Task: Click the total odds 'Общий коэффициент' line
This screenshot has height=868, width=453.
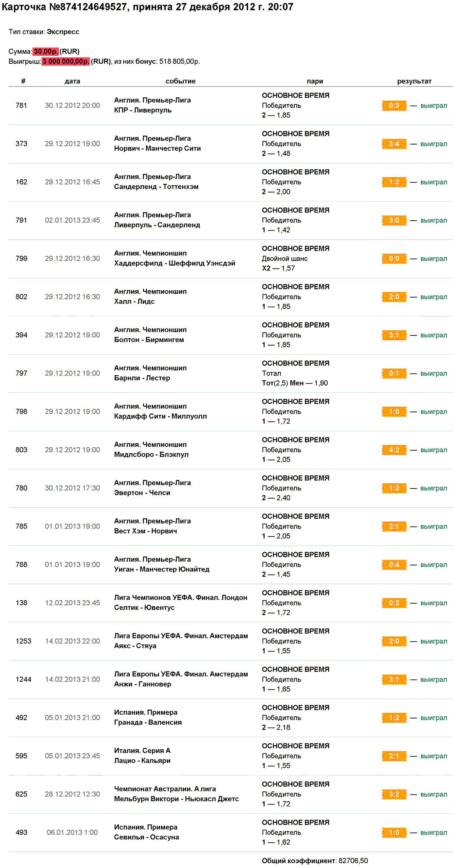Action: tap(315, 860)
